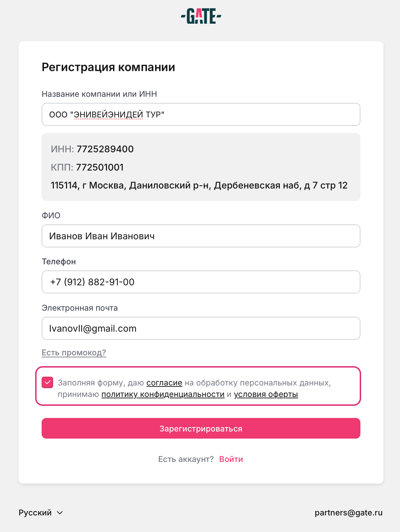
Task: Focus the ФИО input field
Action: [x=201, y=236]
